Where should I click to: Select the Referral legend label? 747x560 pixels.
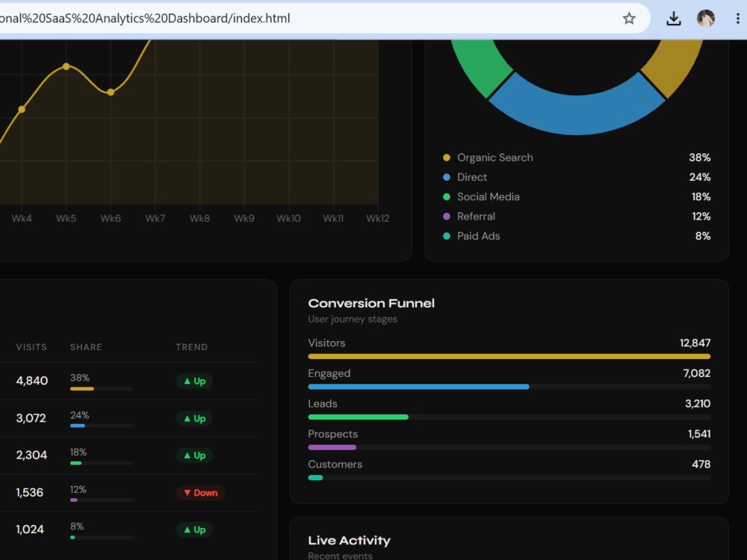click(476, 217)
